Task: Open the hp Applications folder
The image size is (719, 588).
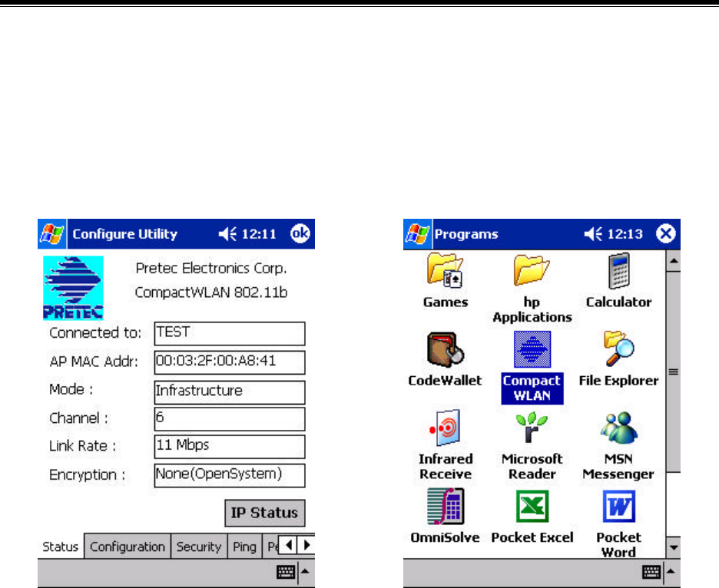Action: pyautogui.click(x=532, y=271)
